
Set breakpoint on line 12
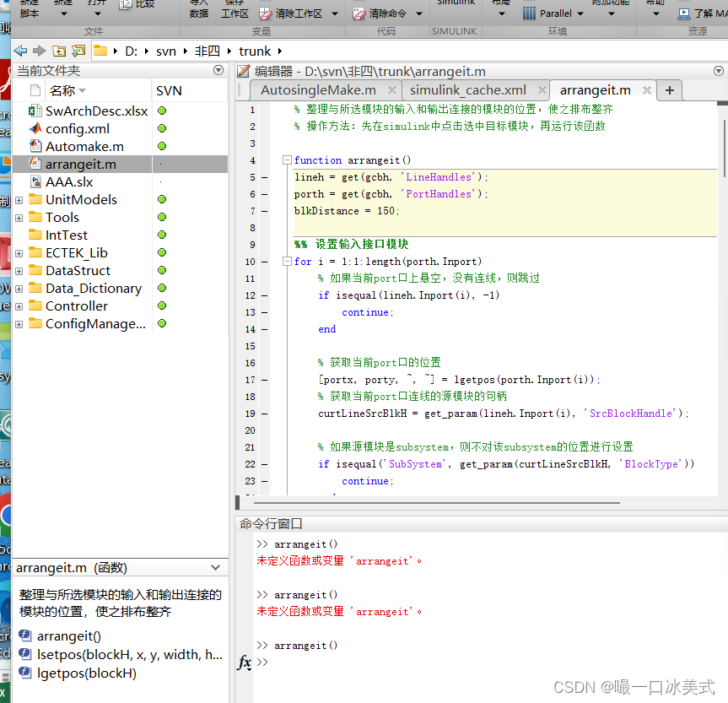click(x=264, y=295)
